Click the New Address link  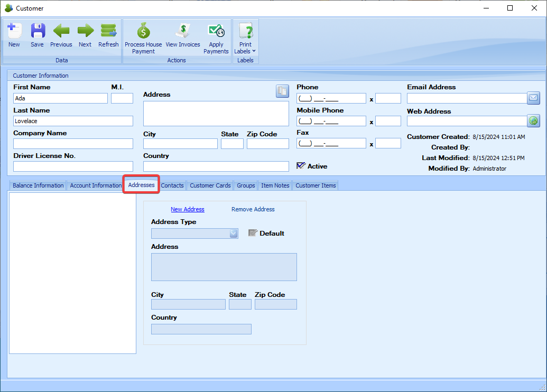(187, 209)
